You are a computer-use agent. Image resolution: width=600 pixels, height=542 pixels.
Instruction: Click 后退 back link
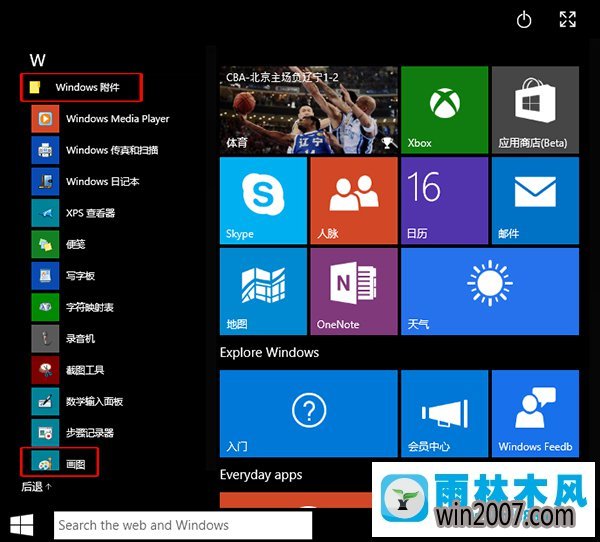pos(36,486)
